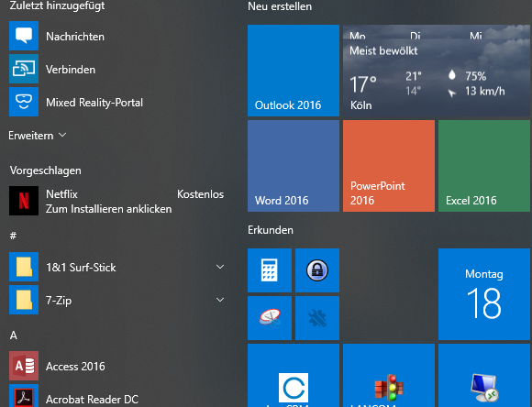Image resolution: width=532 pixels, height=407 pixels.
Task: Click the Erkunden group title
Action: pyautogui.click(x=271, y=230)
